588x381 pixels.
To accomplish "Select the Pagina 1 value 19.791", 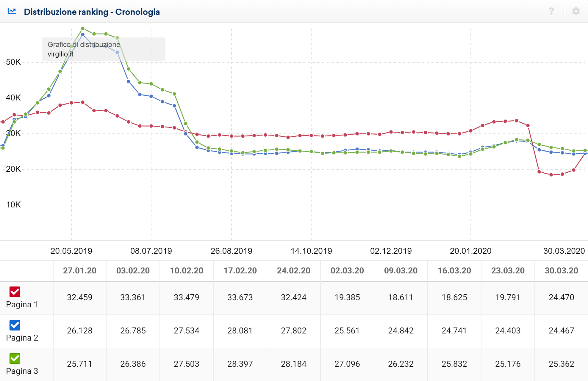I will (508, 297).
